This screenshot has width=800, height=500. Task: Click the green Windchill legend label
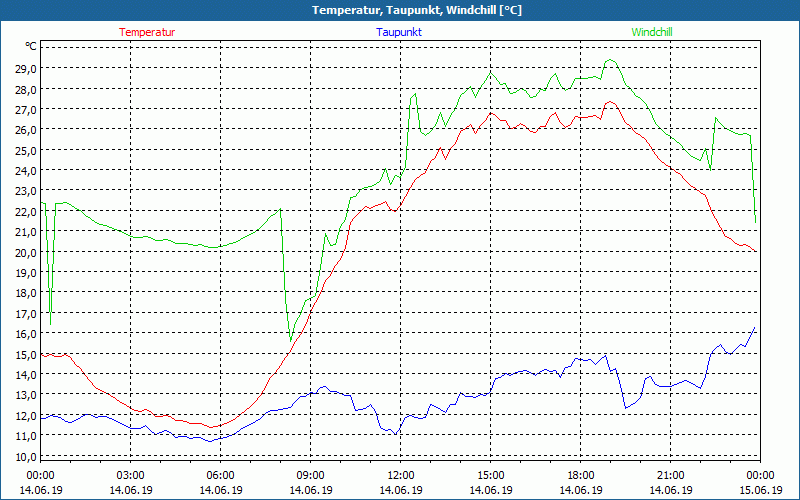[x=652, y=32]
